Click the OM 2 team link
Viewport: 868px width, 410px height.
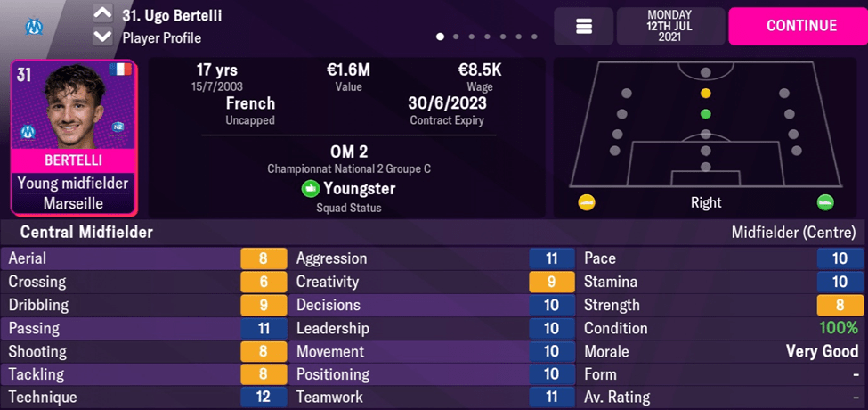(x=347, y=151)
